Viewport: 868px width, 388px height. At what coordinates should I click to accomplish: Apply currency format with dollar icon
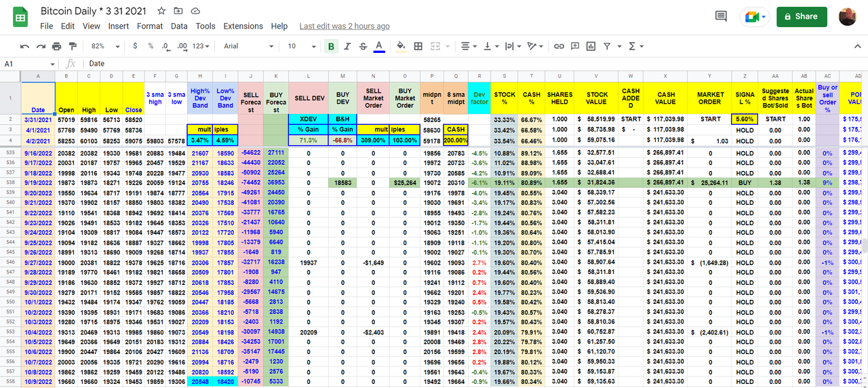(135, 46)
